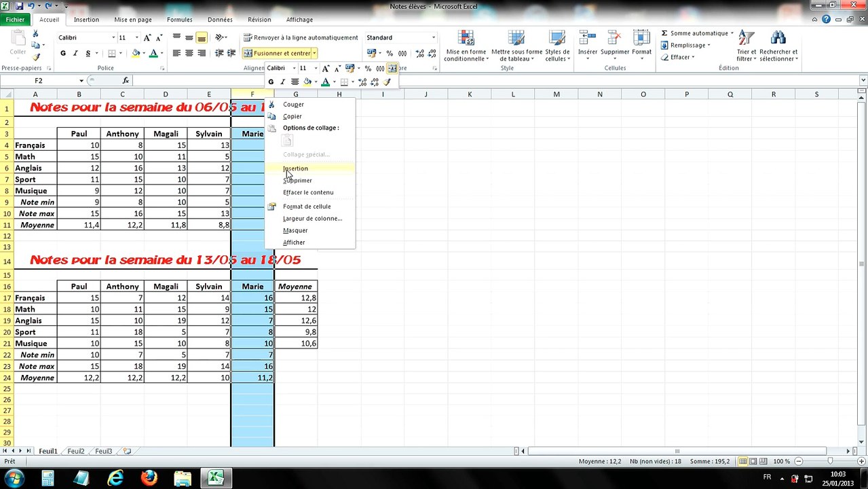Switch to the Feuil2 sheet tab
Viewport: 868px width, 489px height.
76,451
